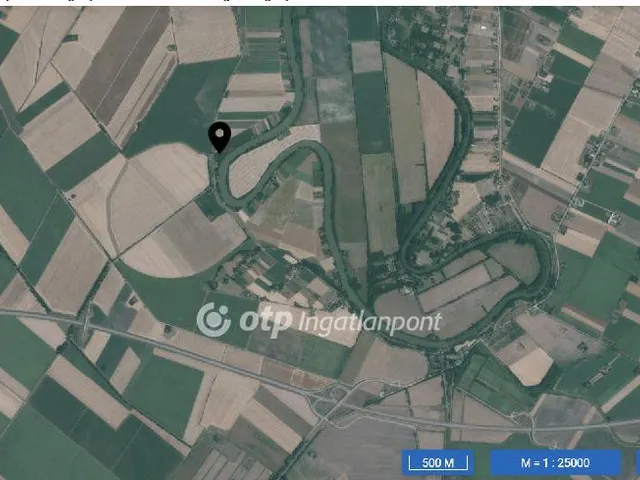This screenshot has height=480, width=640.
Task: Select the M = 1 : 25000 scale box
Action: click(x=555, y=462)
